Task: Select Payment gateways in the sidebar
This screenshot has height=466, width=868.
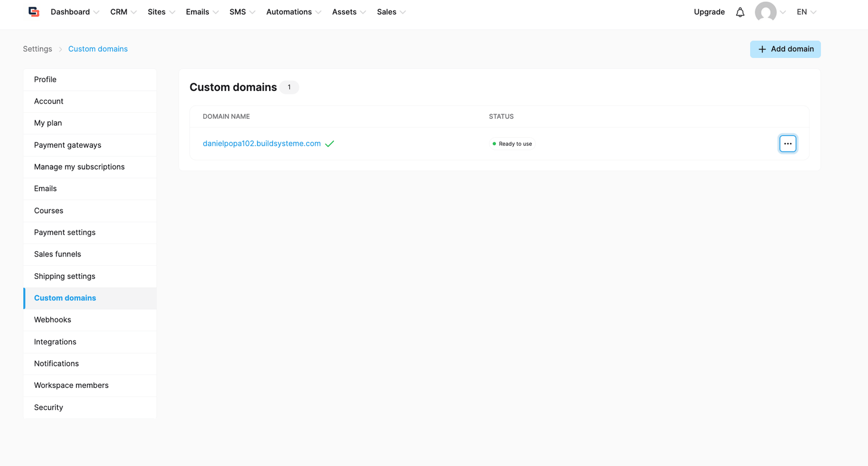Action: (90, 145)
